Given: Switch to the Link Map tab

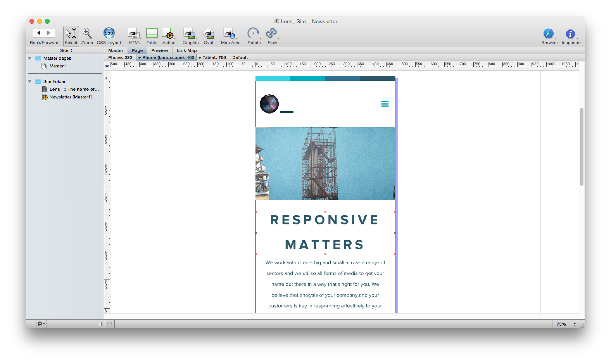Looking at the screenshot, I should [x=187, y=51].
